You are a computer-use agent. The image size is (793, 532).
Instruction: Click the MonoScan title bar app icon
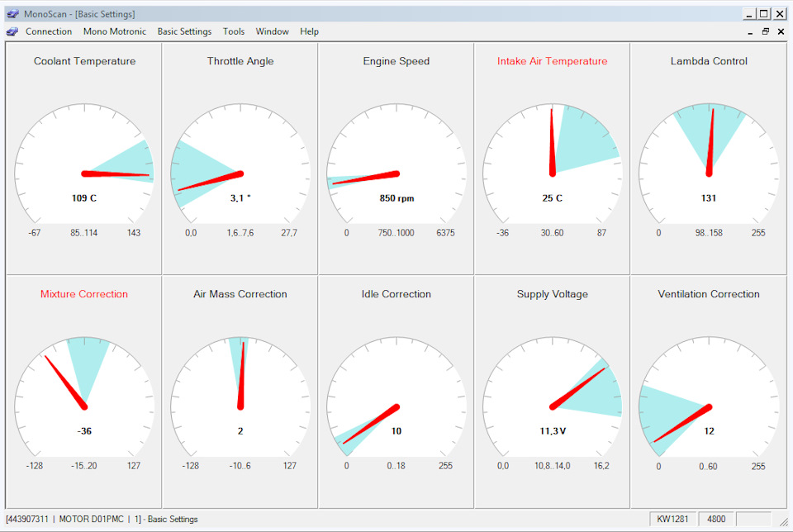point(12,14)
